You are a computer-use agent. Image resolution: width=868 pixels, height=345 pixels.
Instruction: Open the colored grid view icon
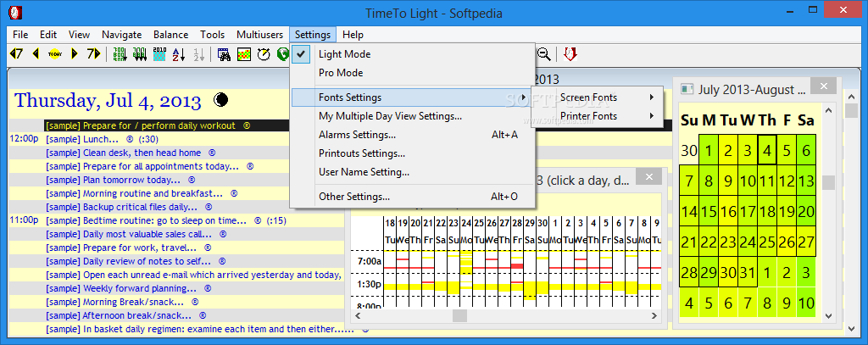[x=244, y=53]
